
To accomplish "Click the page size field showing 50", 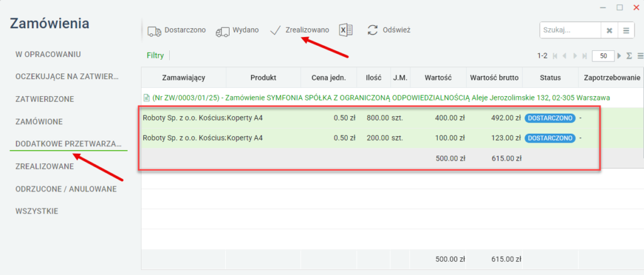I will [x=603, y=56].
